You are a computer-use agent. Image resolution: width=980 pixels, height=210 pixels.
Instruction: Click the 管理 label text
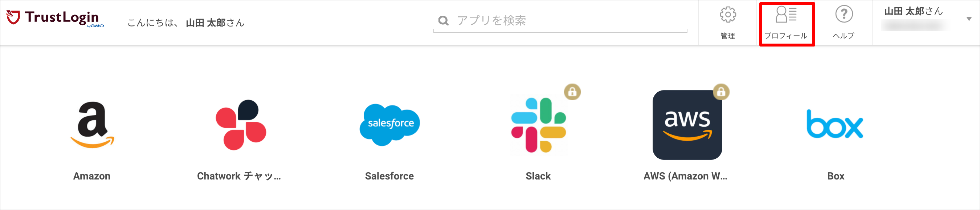pyautogui.click(x=728, y=36)
